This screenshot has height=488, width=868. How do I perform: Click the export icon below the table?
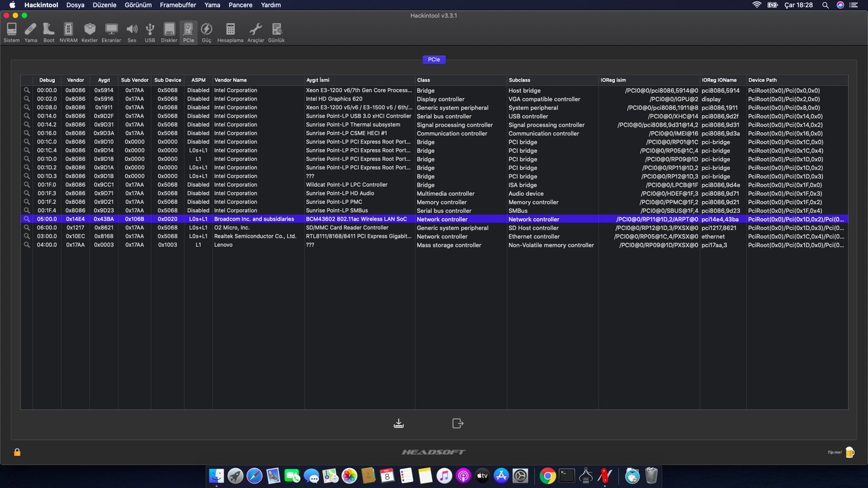coord(458,424)
